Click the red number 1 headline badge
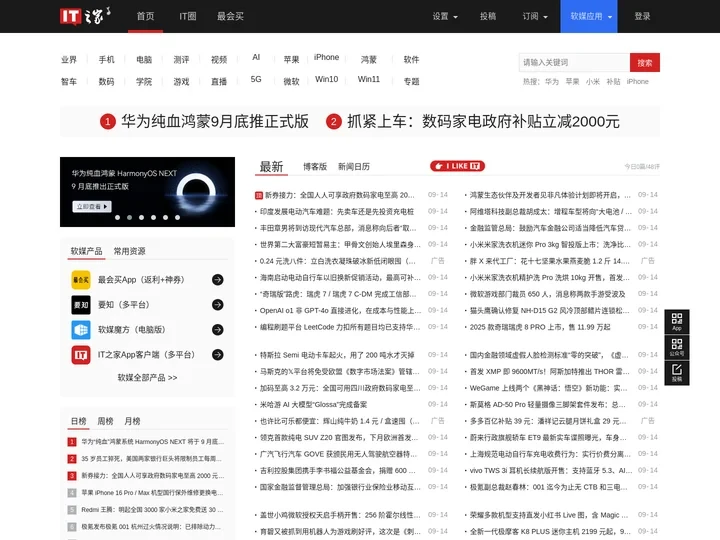This screenshot has width=720, height=540. tap(107, 122)
